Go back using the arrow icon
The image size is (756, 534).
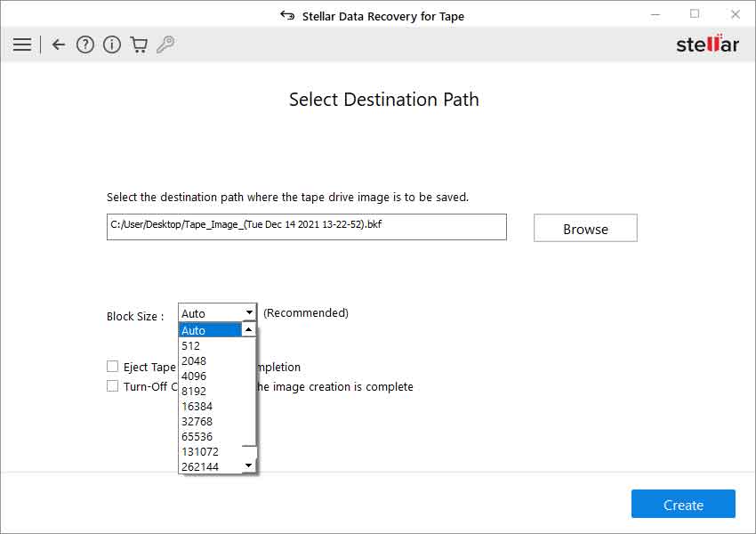[59, 44]
